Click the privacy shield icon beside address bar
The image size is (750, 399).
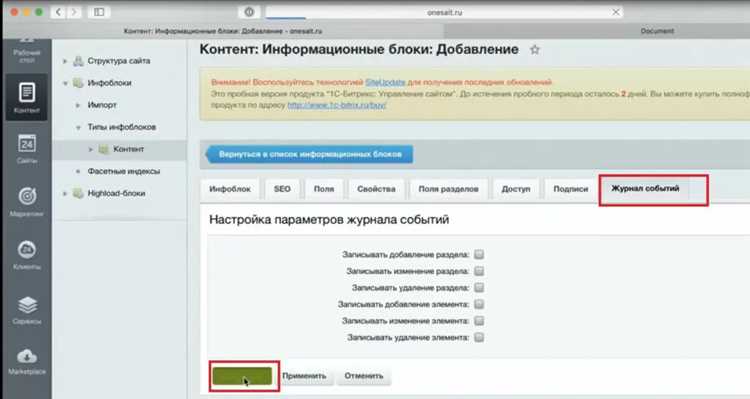pyautogui.click(x=249, y=12)
